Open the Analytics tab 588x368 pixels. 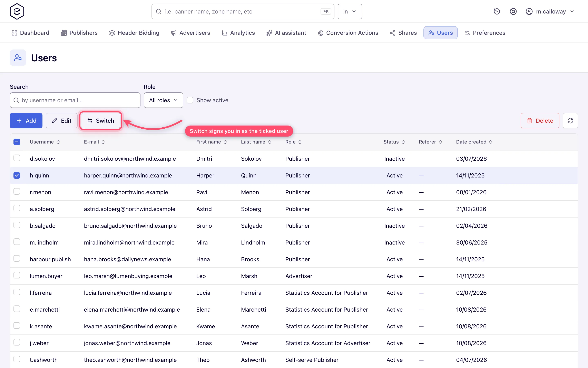[238, 33]
